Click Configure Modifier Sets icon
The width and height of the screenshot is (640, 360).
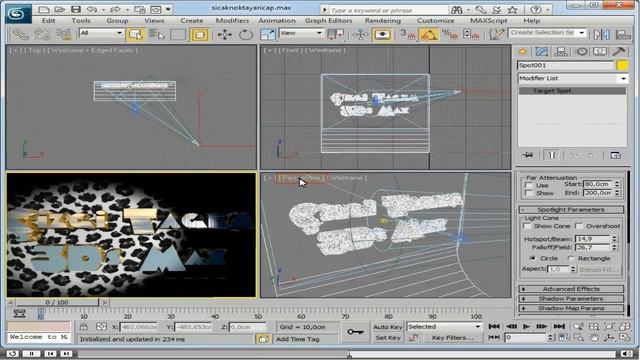616,155
